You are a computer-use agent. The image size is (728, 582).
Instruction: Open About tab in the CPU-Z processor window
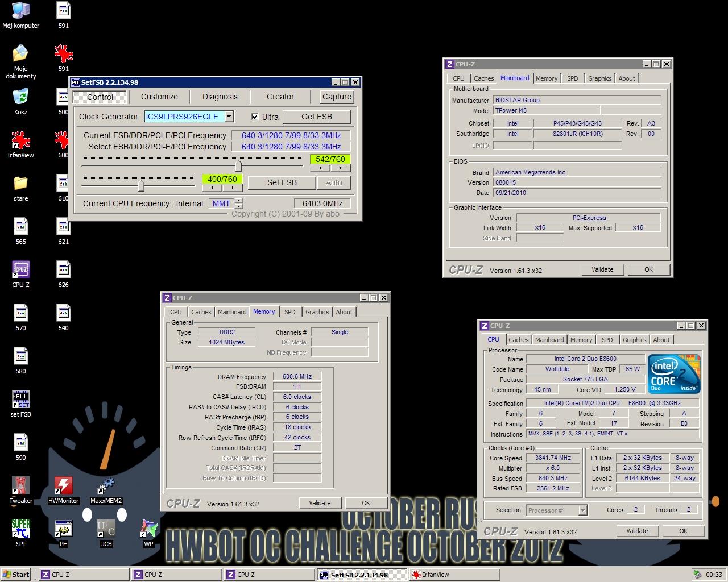pyautogui.click(x=661, y=340)
